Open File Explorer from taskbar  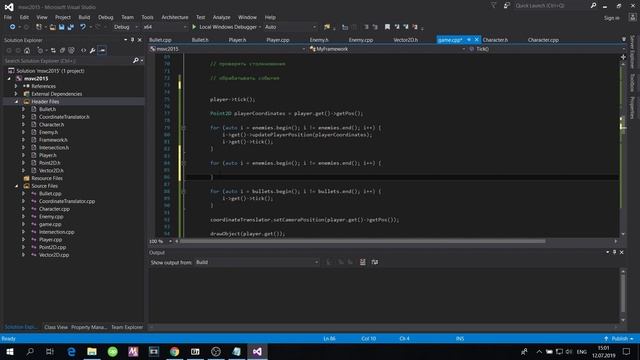(x=92, y=351)
